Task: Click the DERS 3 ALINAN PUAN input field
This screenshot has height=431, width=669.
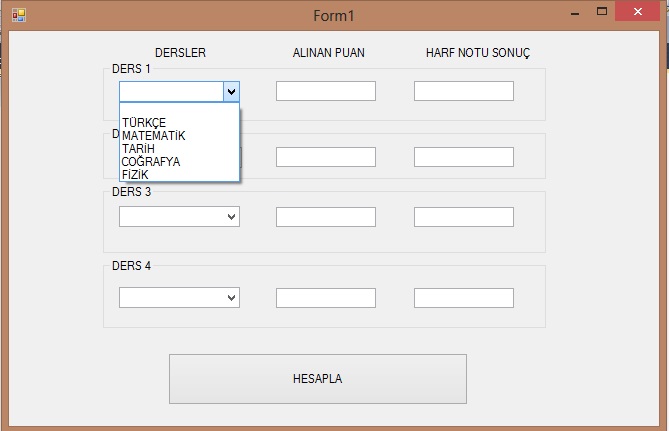Action: click(326, 217)
